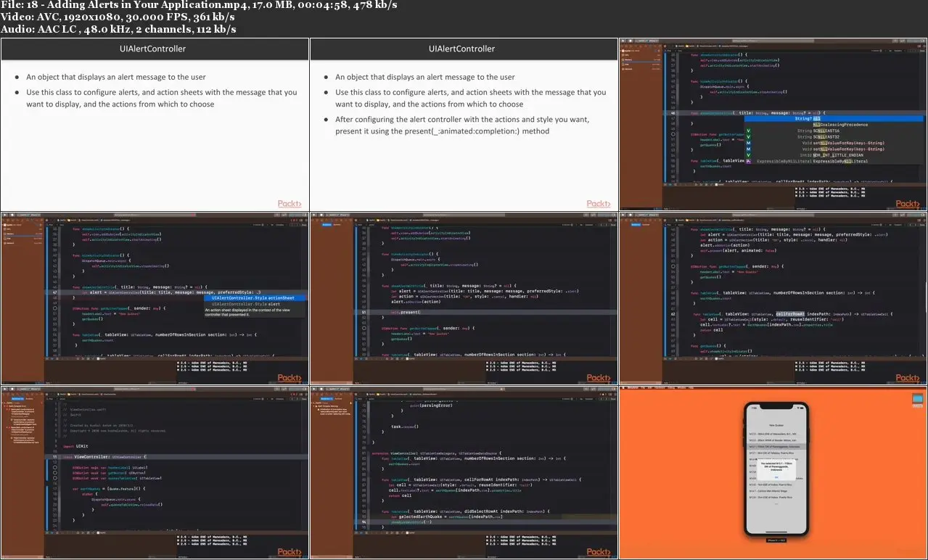The image size is (928, 560).
Task: Click UIAlertController heading of three-bullet slide
Action: pos(462,49)
